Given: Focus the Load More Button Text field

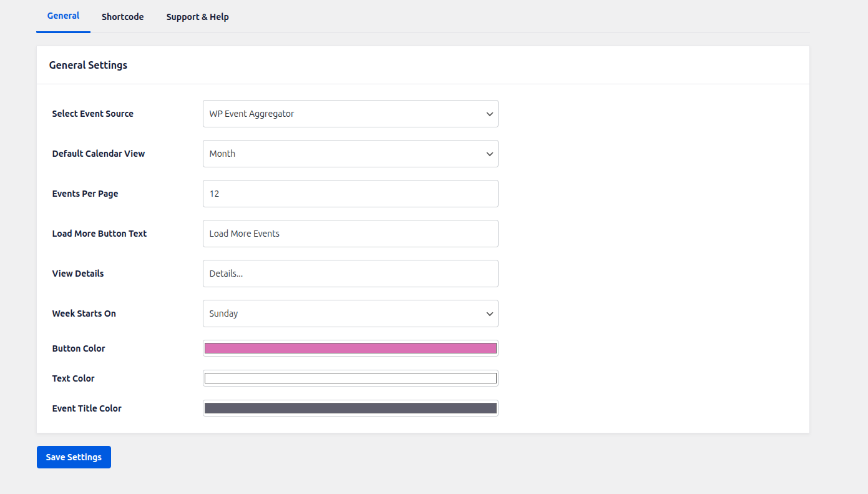Looking at the screenshot, I should (x=350, y=234).
